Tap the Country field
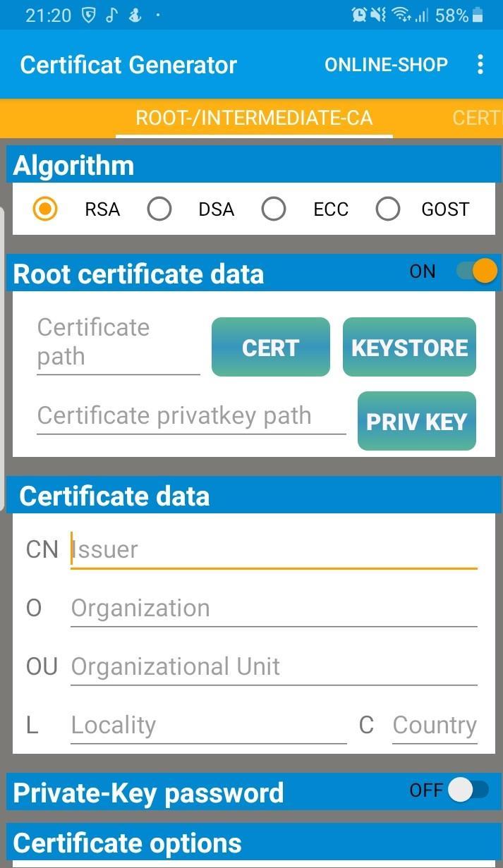Image resolution: width=503 pixels, height=868 pixels. (x=435, y=725)
